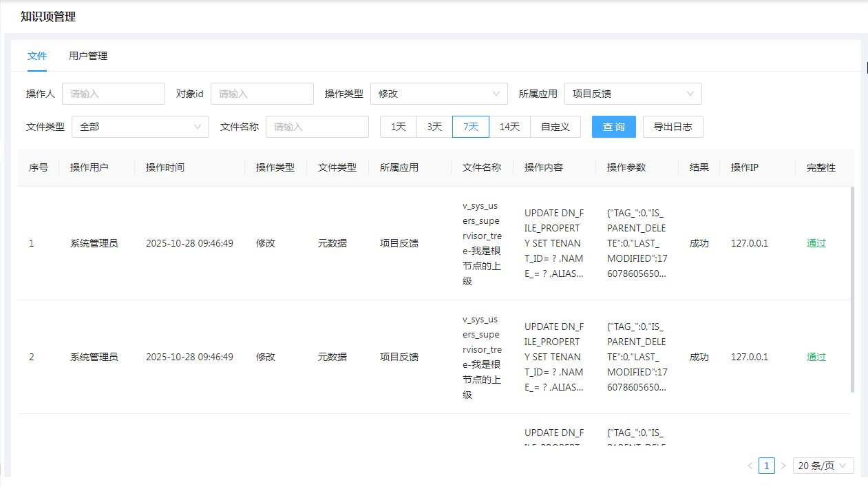Click the 文件名称 input field
The width and height of the screenshot is (868, 487).
click(x=317, y=127)
